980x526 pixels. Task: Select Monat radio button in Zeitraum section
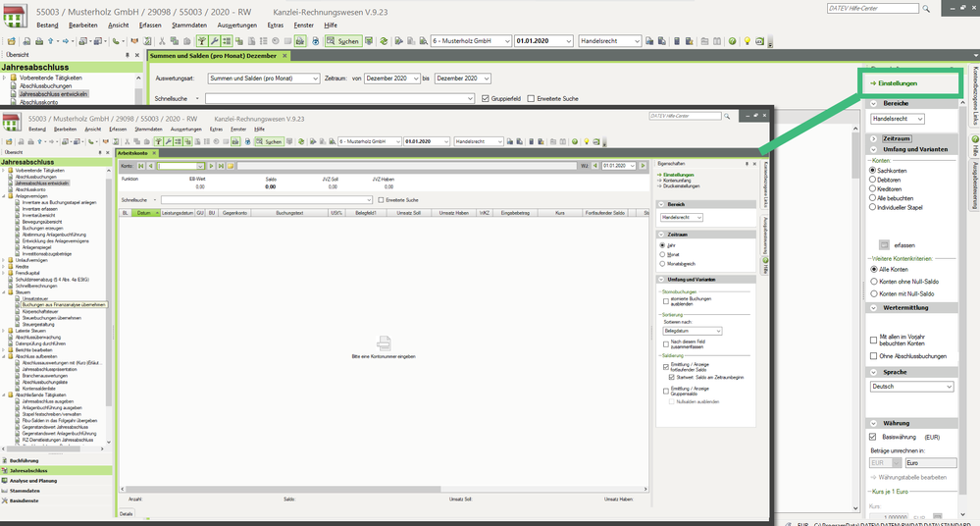[x=662, y=254]
